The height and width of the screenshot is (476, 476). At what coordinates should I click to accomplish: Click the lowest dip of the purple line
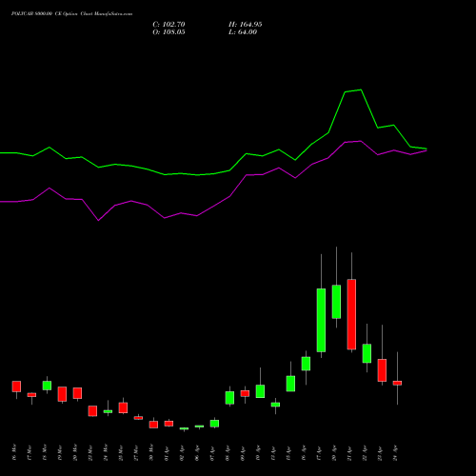pyautogui.click(x=98, y=220)
